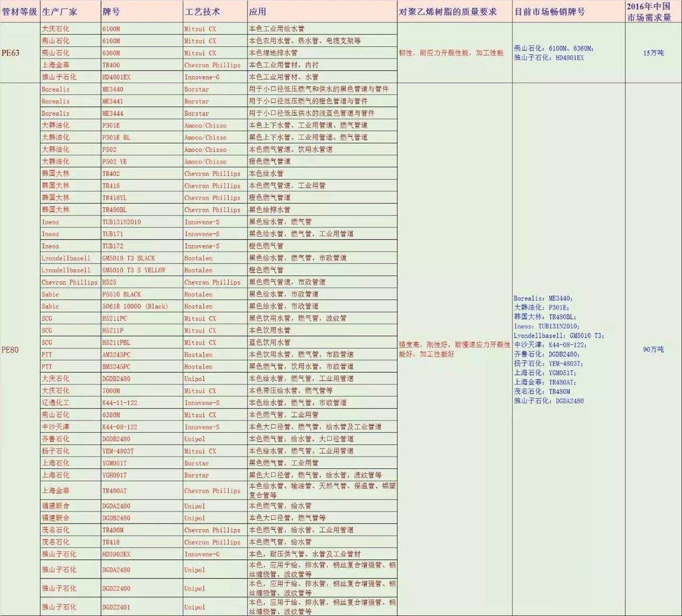
Task: Select the 本色埋地排水管 cell
Action: pyautogui.click(x=322, y=52)
